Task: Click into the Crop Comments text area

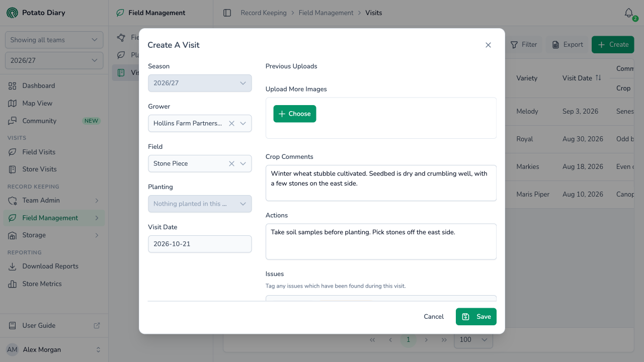Action: (x=381, y=183)
